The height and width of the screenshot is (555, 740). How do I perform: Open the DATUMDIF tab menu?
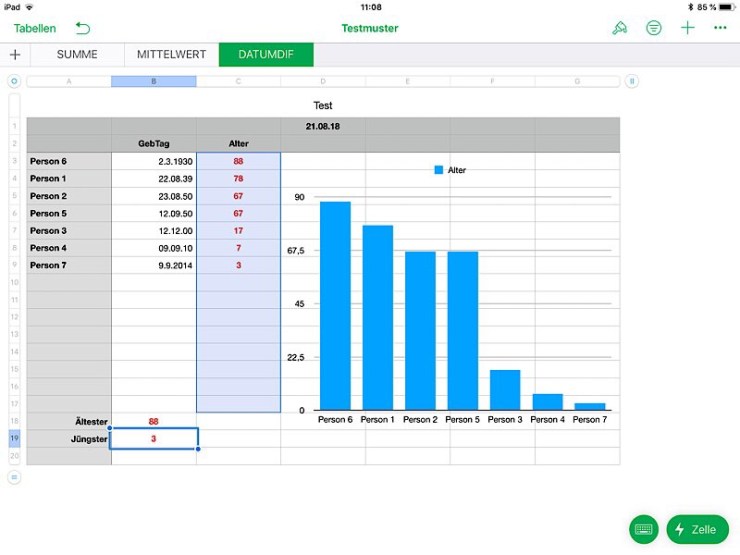point(266,55)
